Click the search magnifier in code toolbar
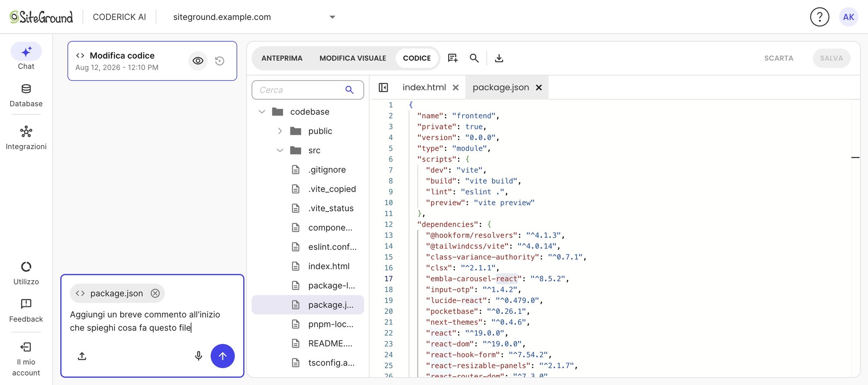 coord(474,58)
